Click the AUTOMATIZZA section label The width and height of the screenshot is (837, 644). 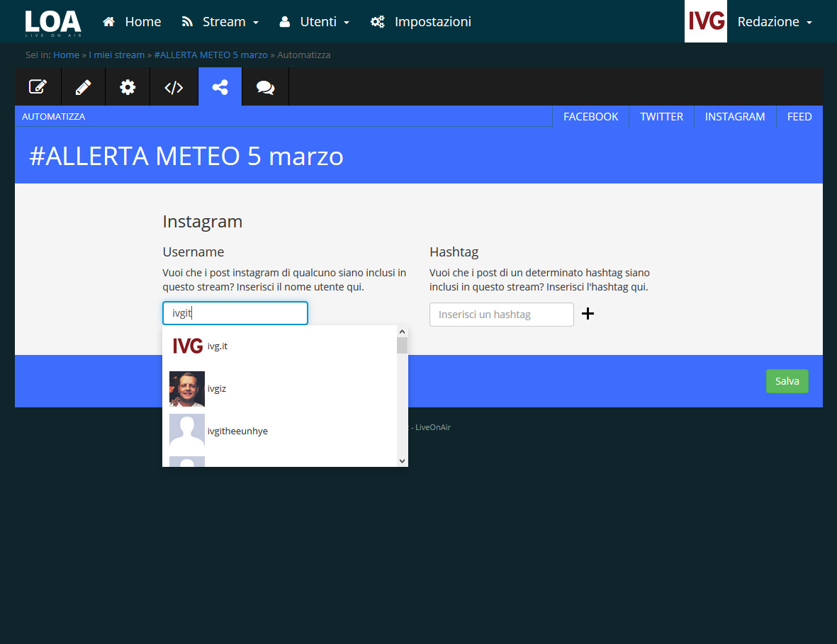pos(53,116)
